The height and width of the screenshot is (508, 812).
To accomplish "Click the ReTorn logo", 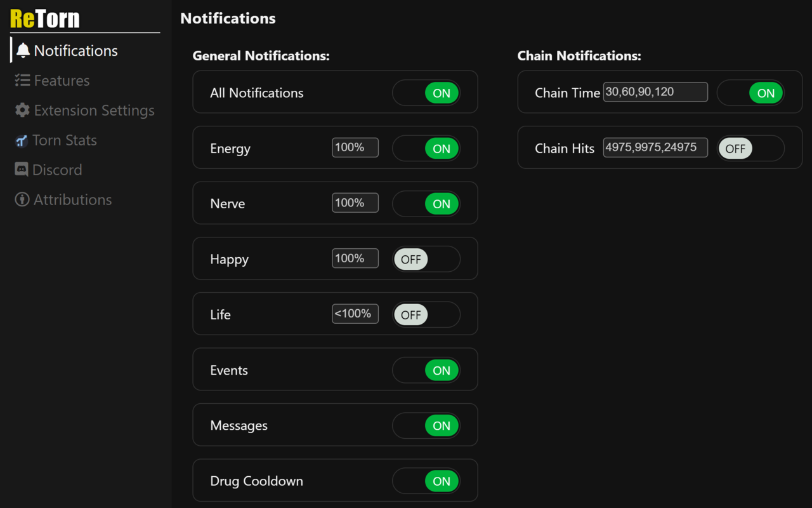I will point(45,18).
